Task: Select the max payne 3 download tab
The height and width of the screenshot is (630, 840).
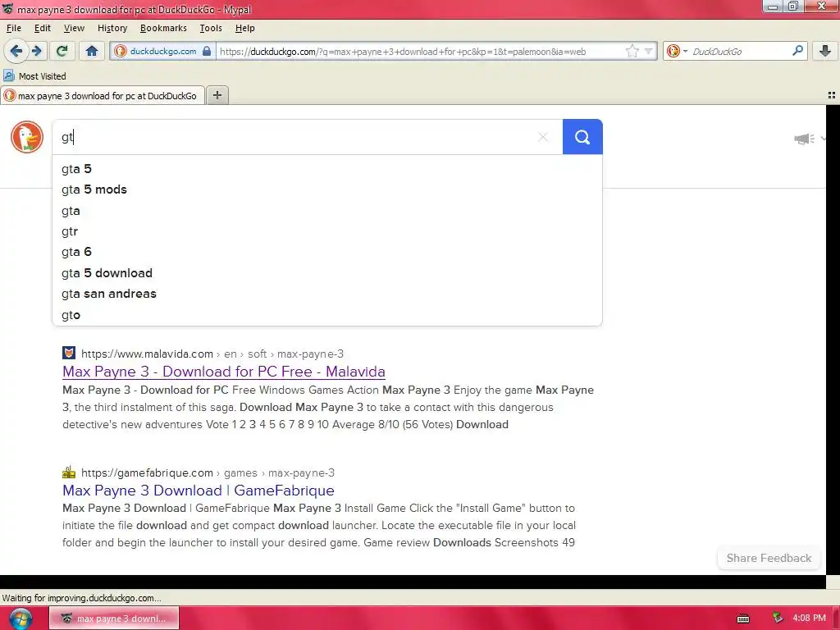Action: 102,96
